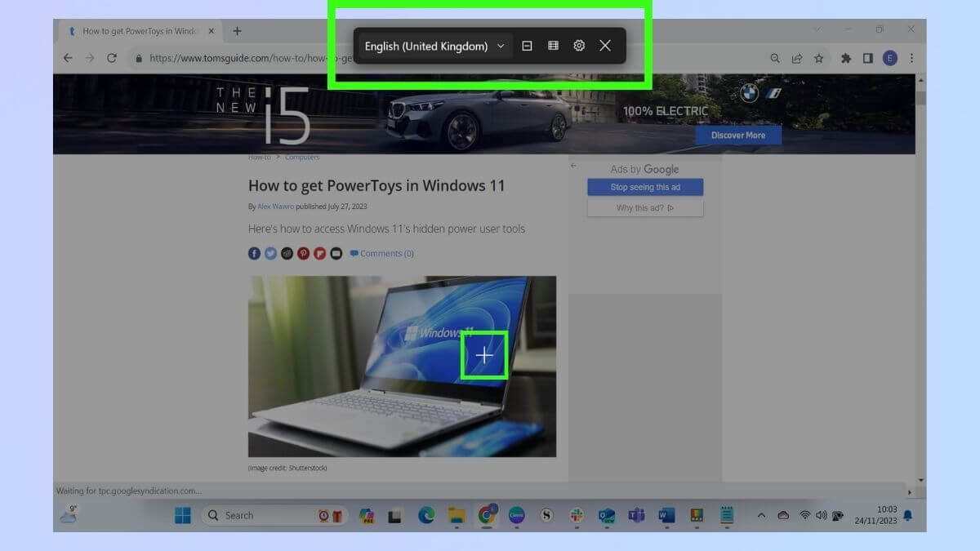This screenshot has width=980, height=551.
Task: Bookmark this page with the star icon
Action: pyautogui.click(x=818, y=58)
